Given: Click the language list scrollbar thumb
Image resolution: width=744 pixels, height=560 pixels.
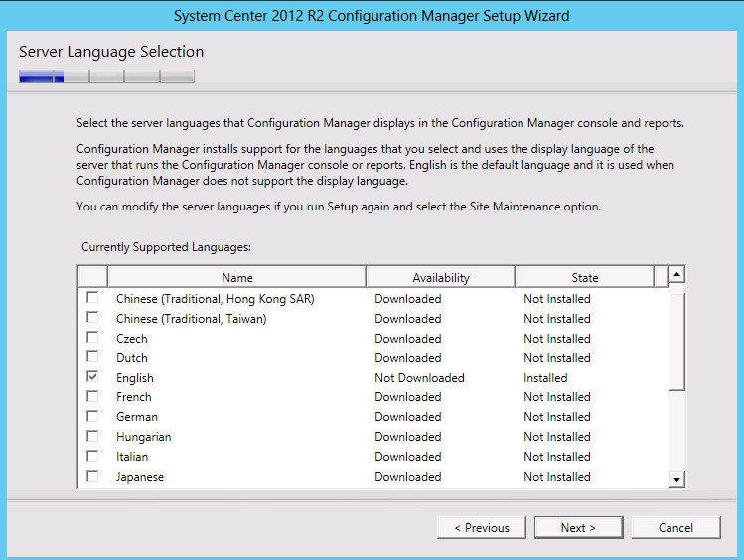Looking at the screenshot, I should click(x=676, y=342).
